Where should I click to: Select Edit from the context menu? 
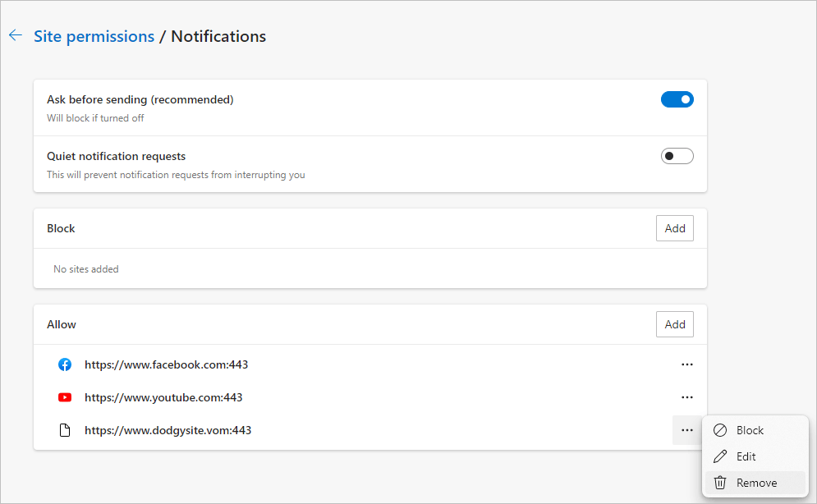(746, 456)
